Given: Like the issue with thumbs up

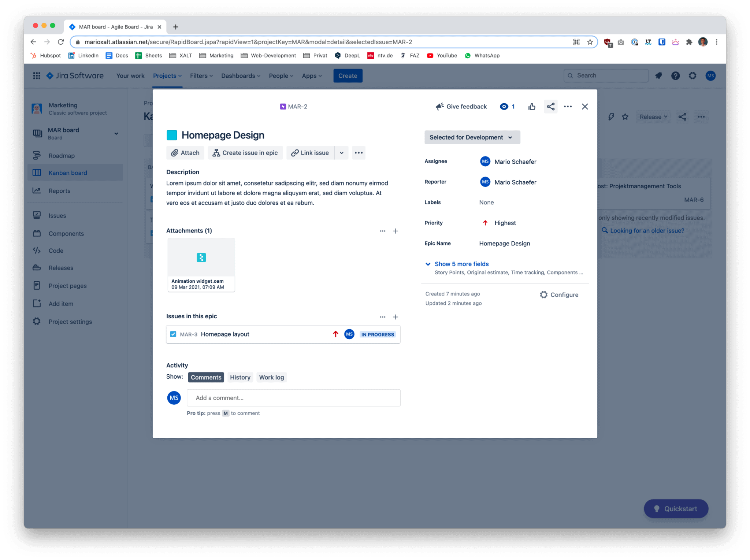Looking at the screenshot, I should [532, 107].
